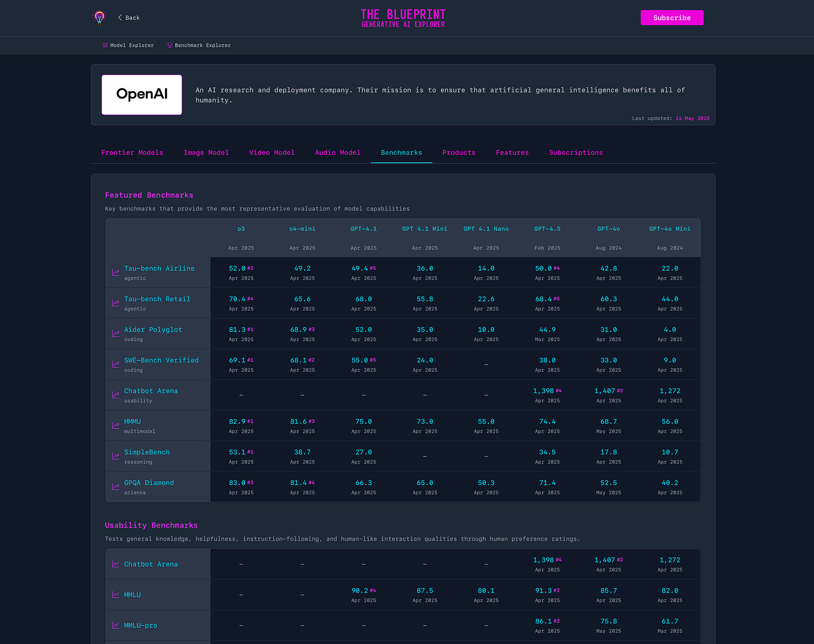Open the SWE-Bench Verified benchmark link
Image resolution: width=814 pixels, height=644 pixels.
[x=162, y=361]
